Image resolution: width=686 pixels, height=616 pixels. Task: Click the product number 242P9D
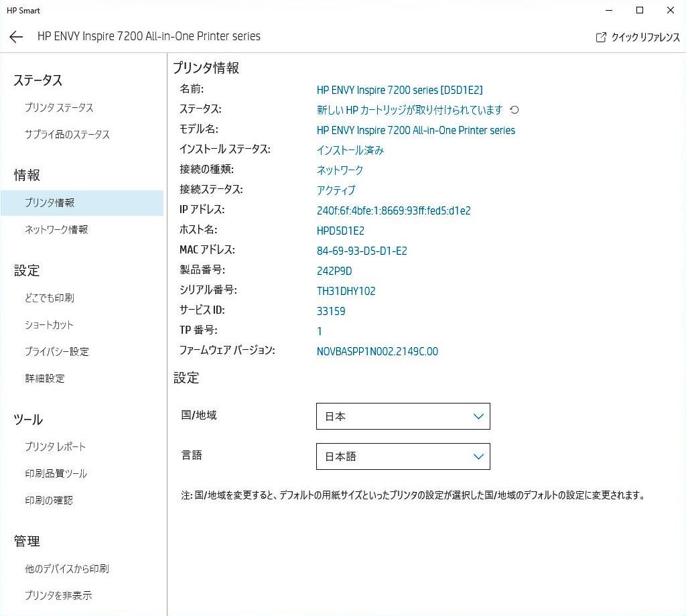tap(334, 271)
